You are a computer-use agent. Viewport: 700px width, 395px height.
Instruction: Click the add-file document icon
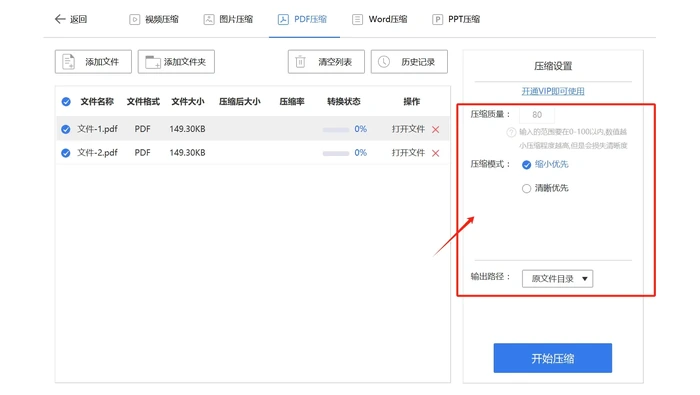point(68,62)
